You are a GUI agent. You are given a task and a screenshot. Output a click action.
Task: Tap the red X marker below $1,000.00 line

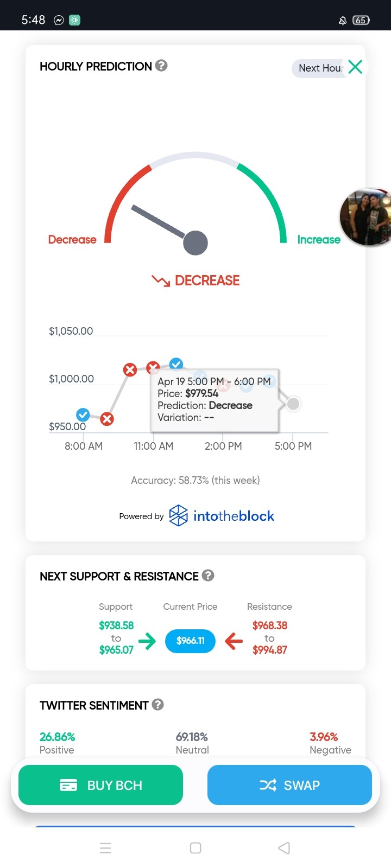point(107,419)
